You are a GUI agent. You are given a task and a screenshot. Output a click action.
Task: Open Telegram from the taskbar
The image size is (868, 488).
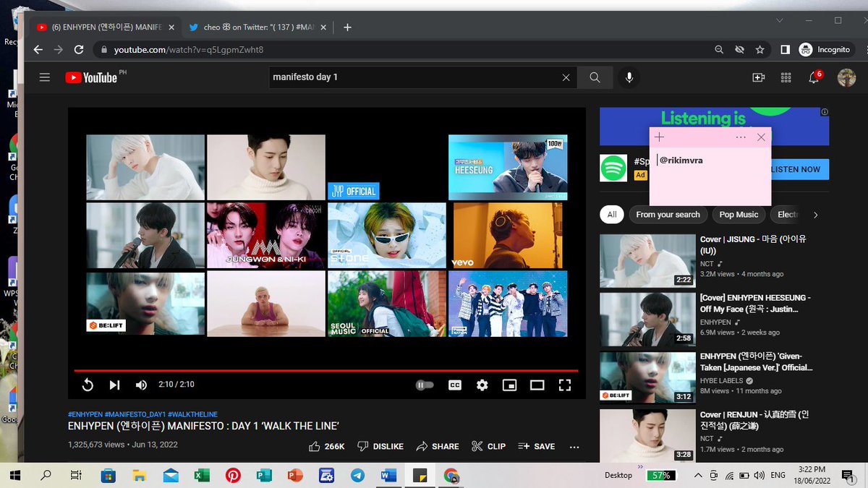pyautogui.click(x=357, y=476)
